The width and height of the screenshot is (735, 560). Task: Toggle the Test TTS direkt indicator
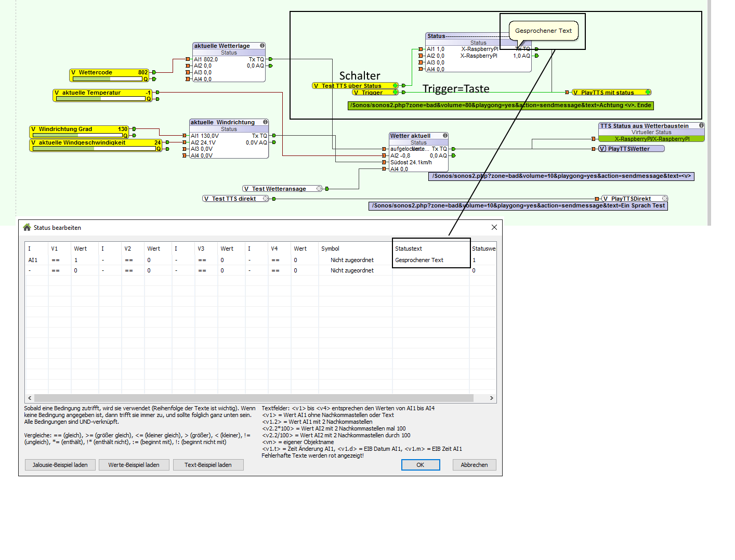[x=266, y=199]
